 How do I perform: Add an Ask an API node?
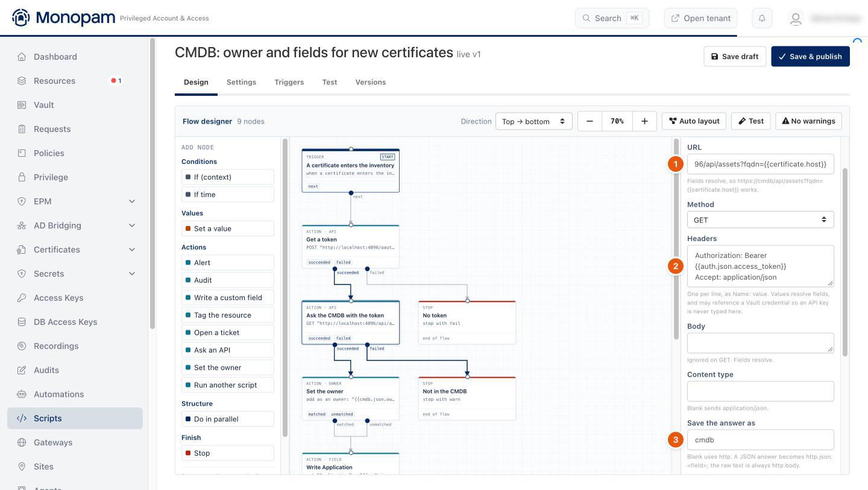(228, 350)
